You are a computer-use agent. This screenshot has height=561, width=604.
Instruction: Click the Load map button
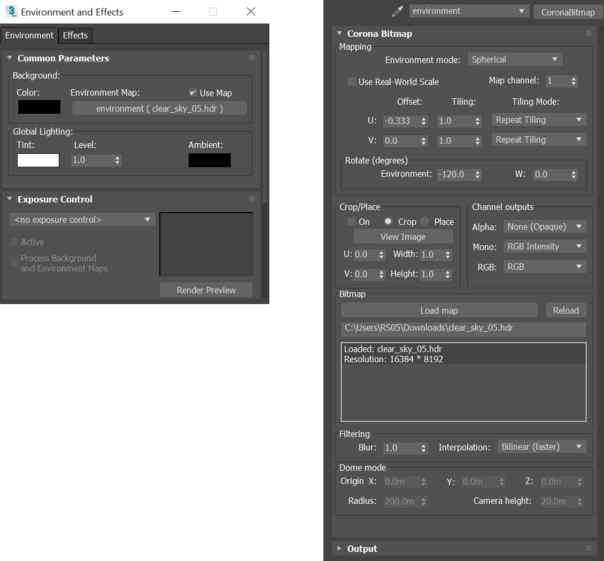(439, 310)
